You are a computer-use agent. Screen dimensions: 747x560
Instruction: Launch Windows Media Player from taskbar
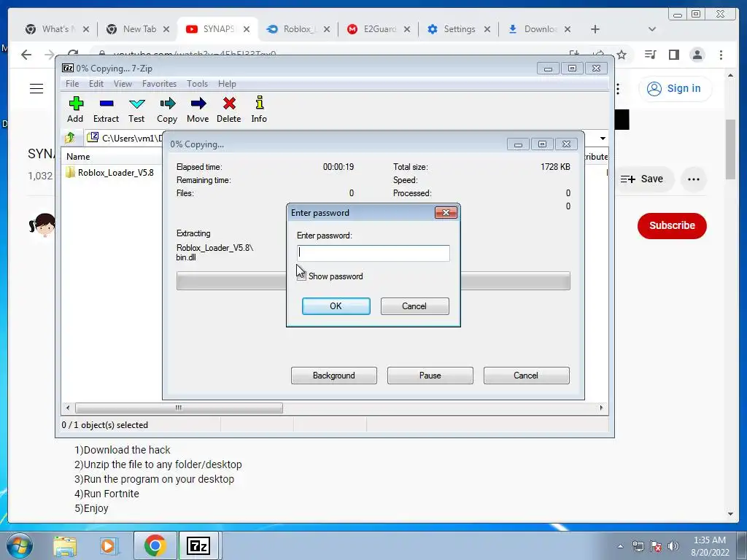(108, 545)
